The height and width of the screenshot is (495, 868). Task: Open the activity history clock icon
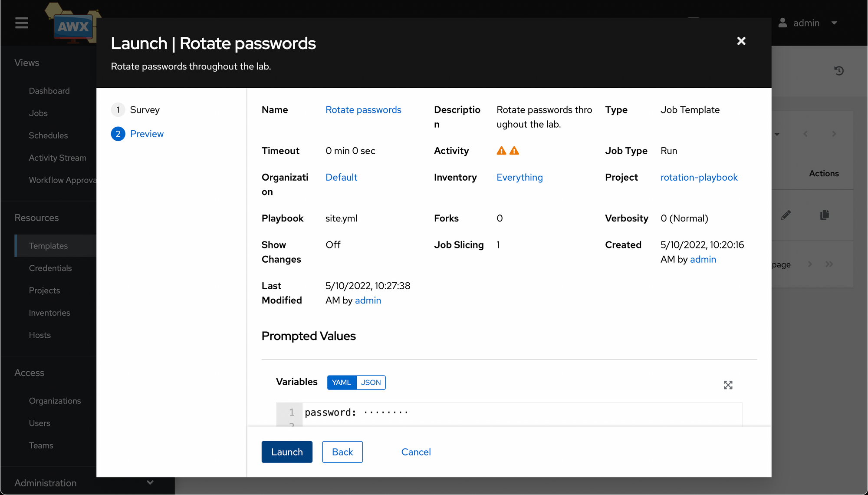click(x=839, y=71)
